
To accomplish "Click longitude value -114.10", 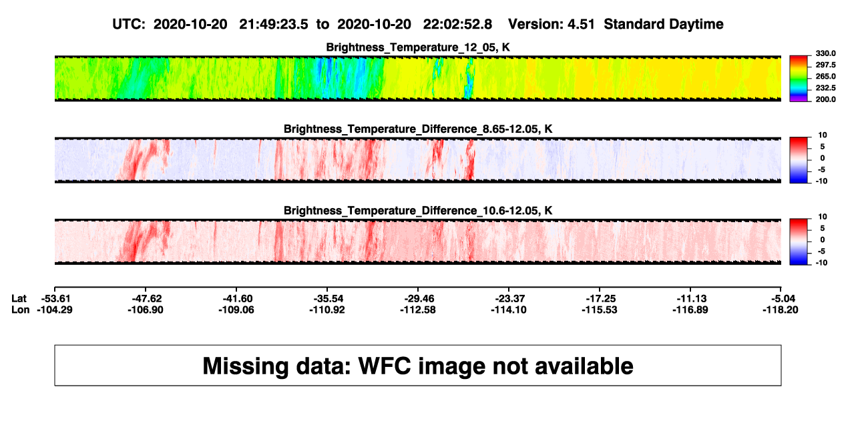I will (509, 310).
